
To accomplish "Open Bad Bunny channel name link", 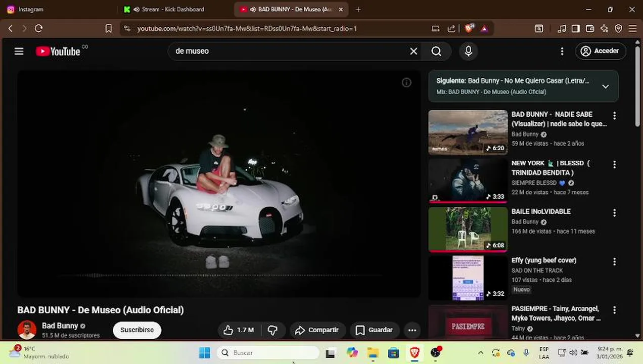I will pos(60,326).
